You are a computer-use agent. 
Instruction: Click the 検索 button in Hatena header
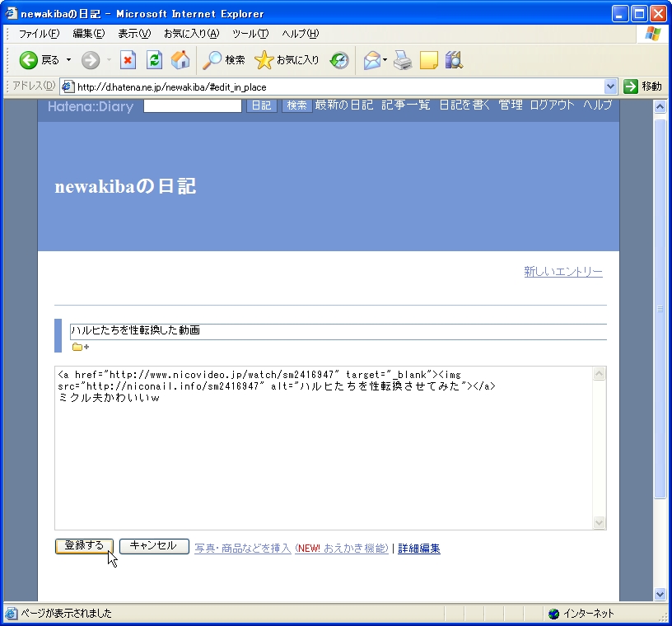[x=296, y=105]
